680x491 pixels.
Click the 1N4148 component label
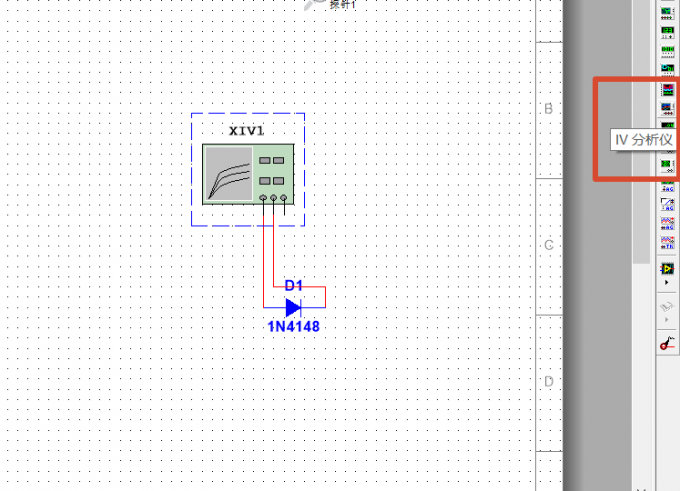[294, 326]
